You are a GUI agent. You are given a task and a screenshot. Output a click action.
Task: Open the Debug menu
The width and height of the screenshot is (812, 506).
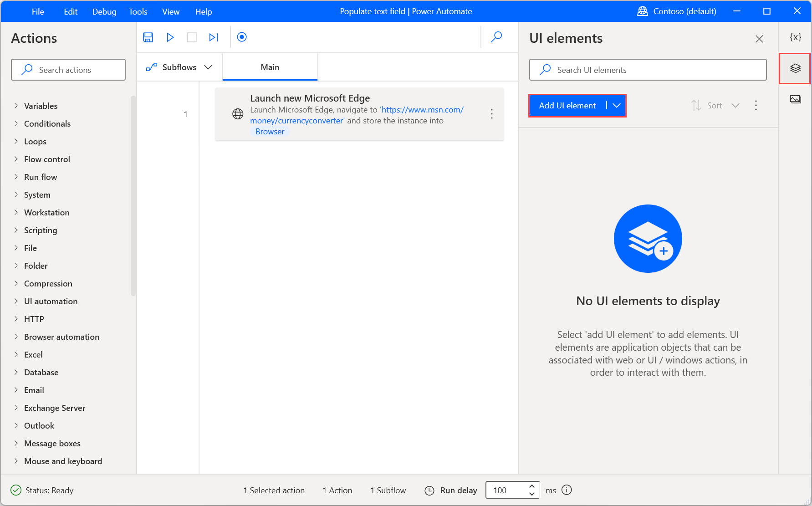104,11
